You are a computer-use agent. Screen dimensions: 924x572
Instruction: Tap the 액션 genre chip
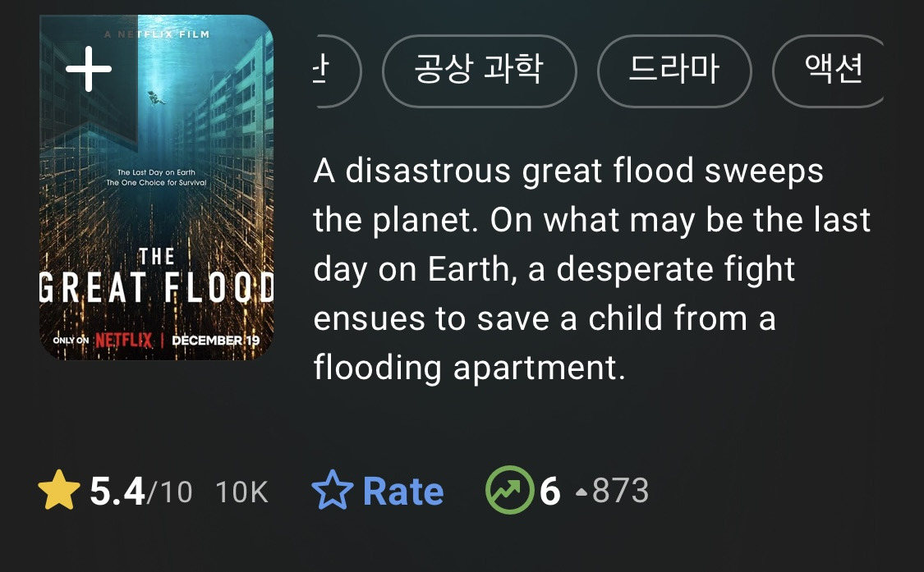point(831,71)
